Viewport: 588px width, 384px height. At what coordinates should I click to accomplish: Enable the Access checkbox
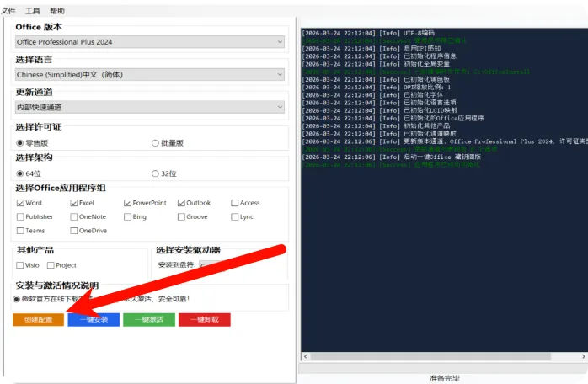(x=235, y=203)
